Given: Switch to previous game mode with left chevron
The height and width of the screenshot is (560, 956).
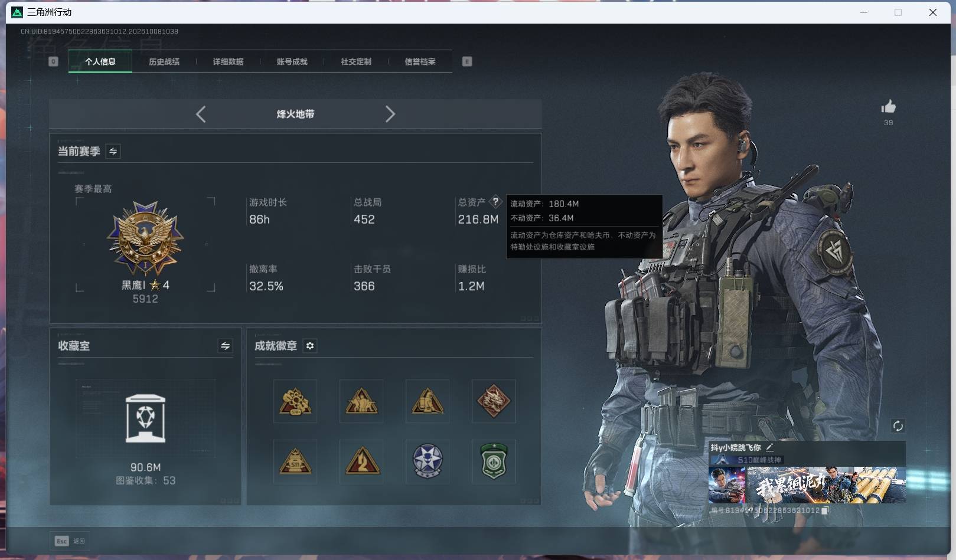Looking at the screenshot, I should click(201, 114).
